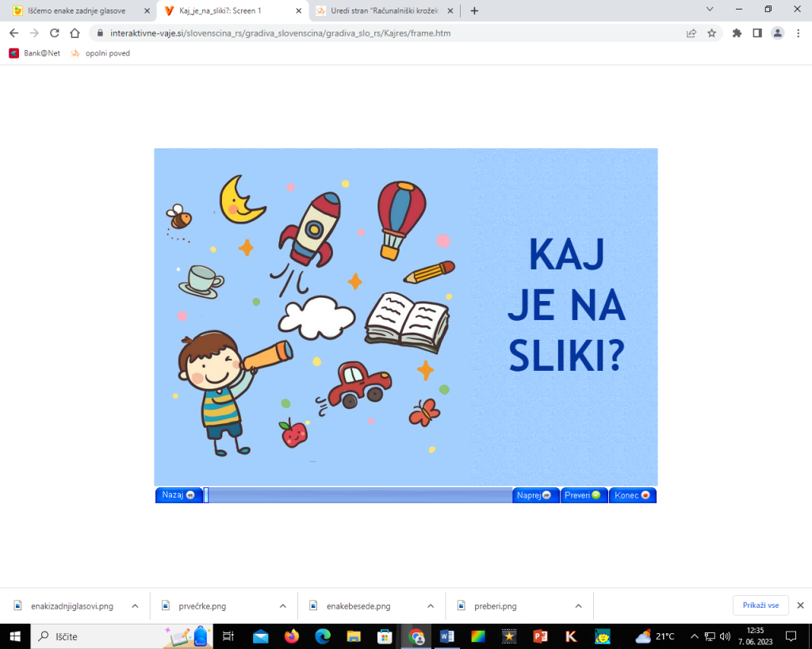Viewport: 812px width, 649px height.
Task: Bookmark this page with the star icon
Action: (711, 33)
